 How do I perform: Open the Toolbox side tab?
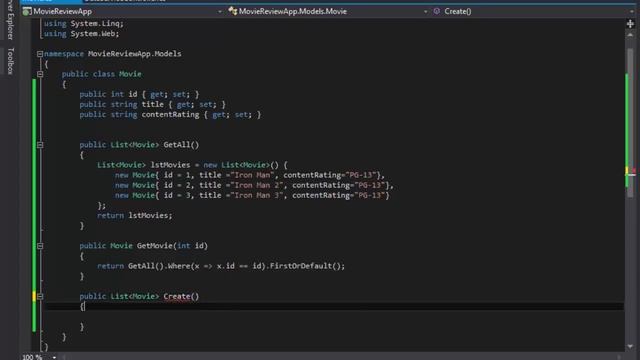pos(11,61)
